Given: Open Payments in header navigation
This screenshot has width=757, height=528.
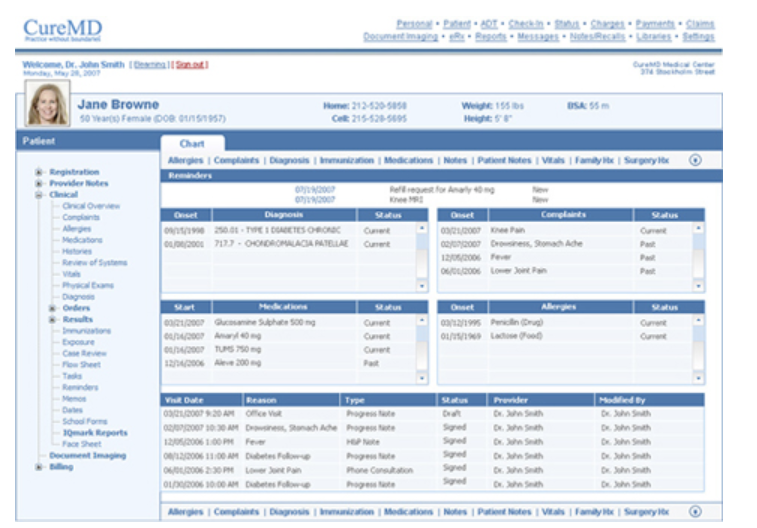Looking at the screenshot, I should tap(655, 24).
